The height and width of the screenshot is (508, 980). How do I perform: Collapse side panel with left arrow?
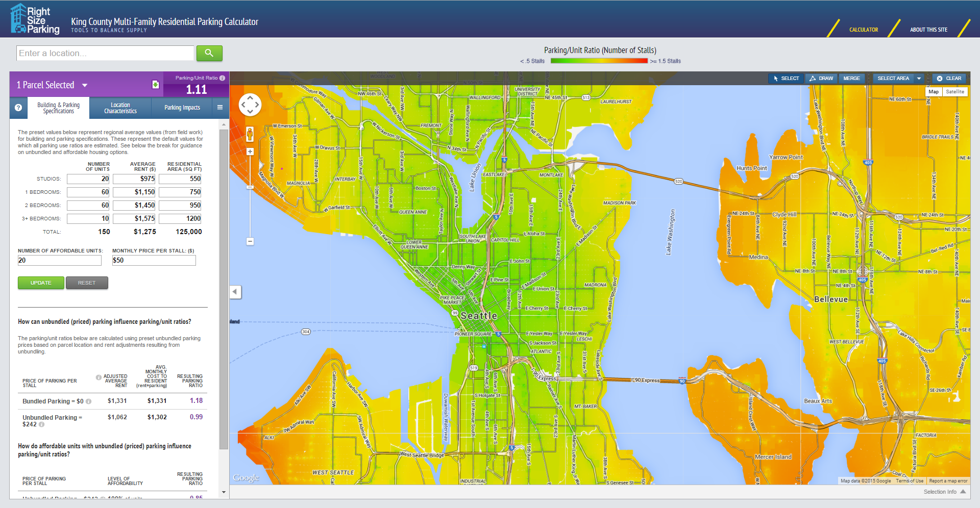235,292
